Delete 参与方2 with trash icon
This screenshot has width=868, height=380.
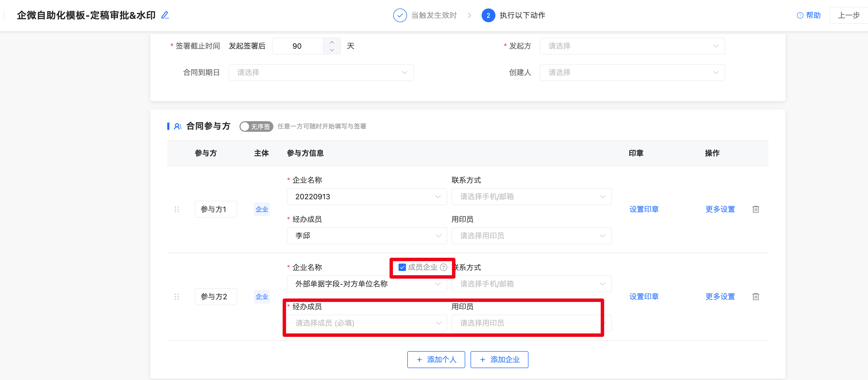pyautogui.click(x=756, y=296)
